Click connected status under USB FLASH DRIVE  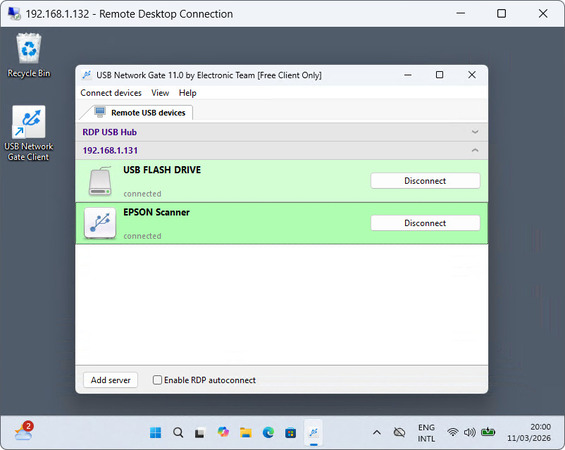pos(142,194)
